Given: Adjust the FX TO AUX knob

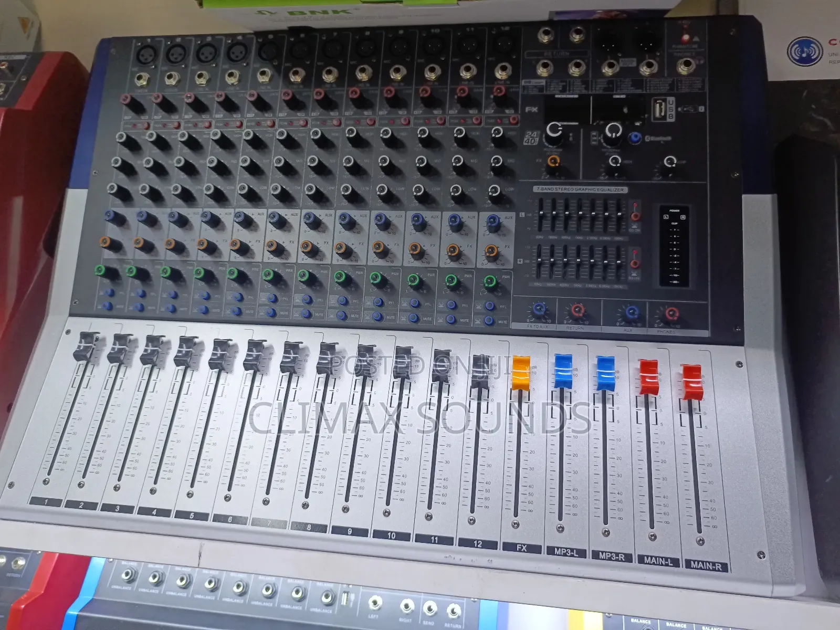Looking at the screenshot, I should pyautogui.click(x=539, y=309).
